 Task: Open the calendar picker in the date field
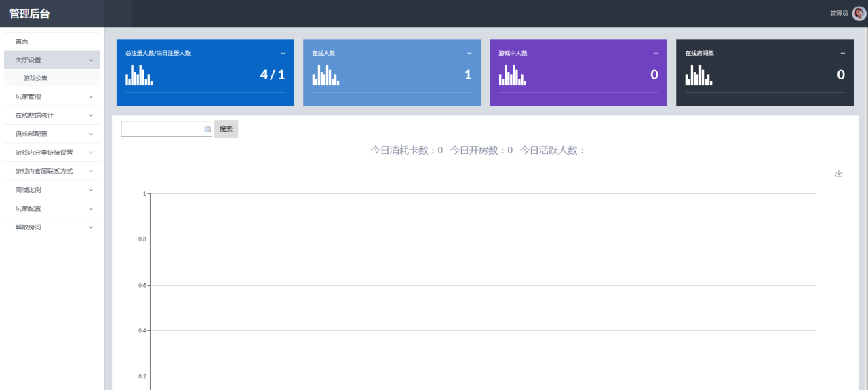(x=208, y=129)
